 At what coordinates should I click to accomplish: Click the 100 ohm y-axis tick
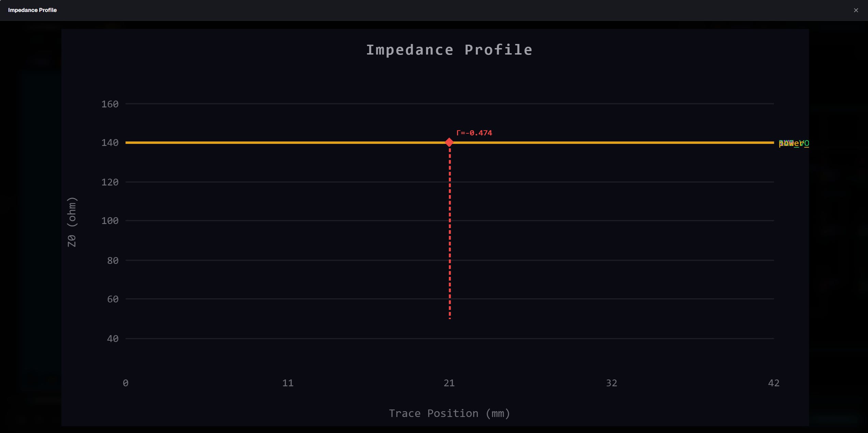(x=110, y=221)
